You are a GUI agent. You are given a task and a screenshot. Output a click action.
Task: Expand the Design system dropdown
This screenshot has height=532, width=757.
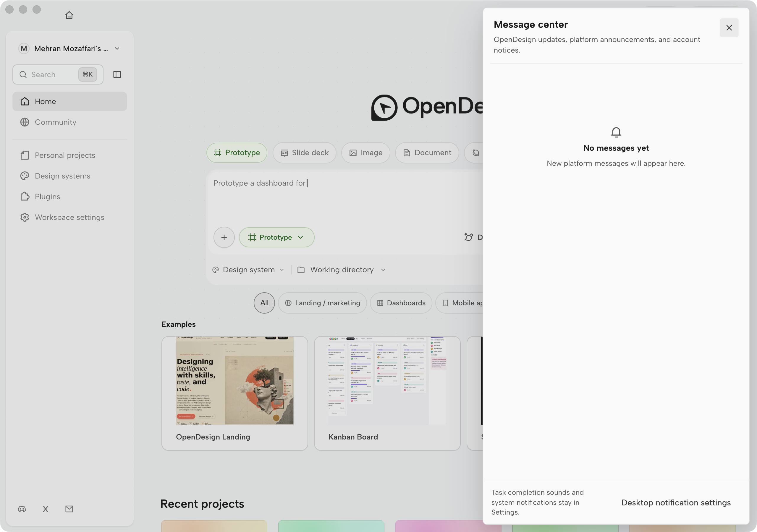pyautogui.click(x=248, y=270)
